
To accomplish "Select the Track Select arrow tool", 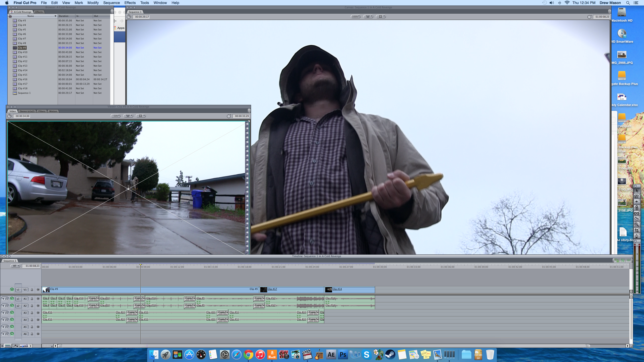I will 636,202.
